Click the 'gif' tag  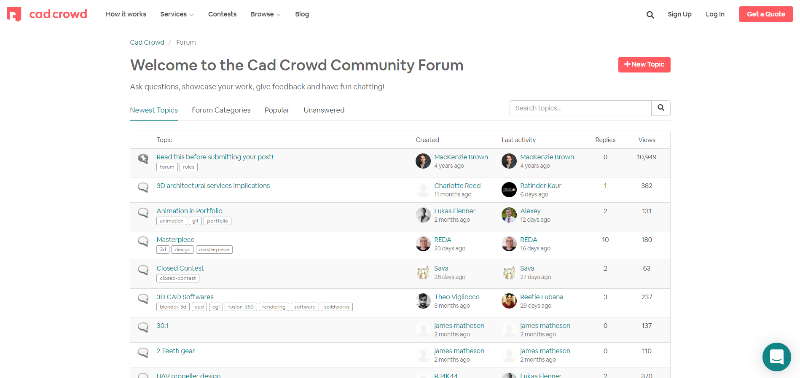(195, 221)
